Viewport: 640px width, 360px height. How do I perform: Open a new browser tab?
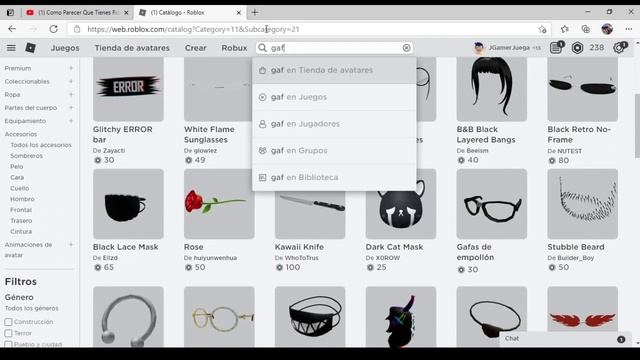coord(255,13)
